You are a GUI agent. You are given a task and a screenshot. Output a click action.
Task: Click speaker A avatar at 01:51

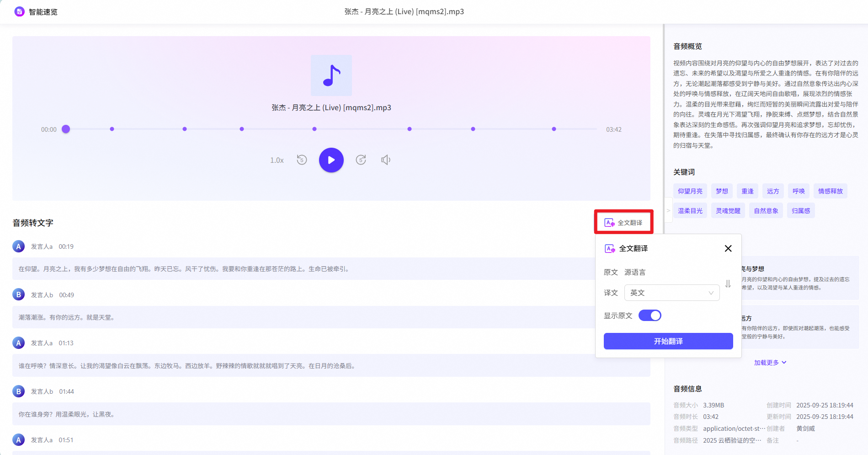pos(18,440)
